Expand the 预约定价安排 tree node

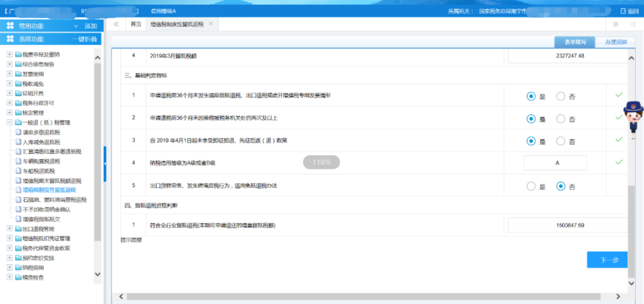(x=10, y=258)
